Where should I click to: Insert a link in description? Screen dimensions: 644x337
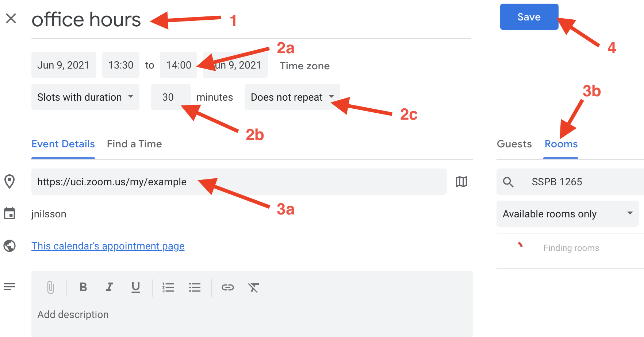pos(228,287)
